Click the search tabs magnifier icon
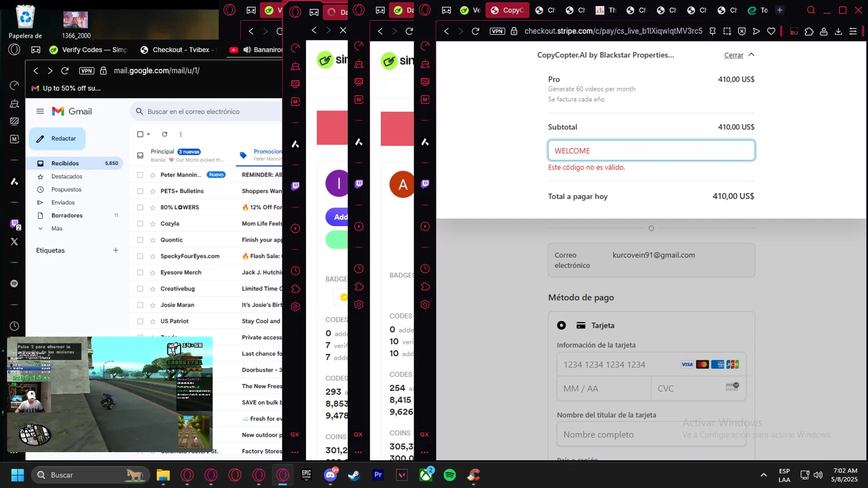 pyautogui.click(x=811, y=10)
